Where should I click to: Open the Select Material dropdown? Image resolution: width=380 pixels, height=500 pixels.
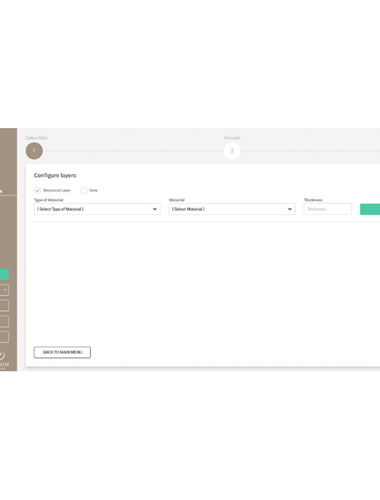coord(232,209)
